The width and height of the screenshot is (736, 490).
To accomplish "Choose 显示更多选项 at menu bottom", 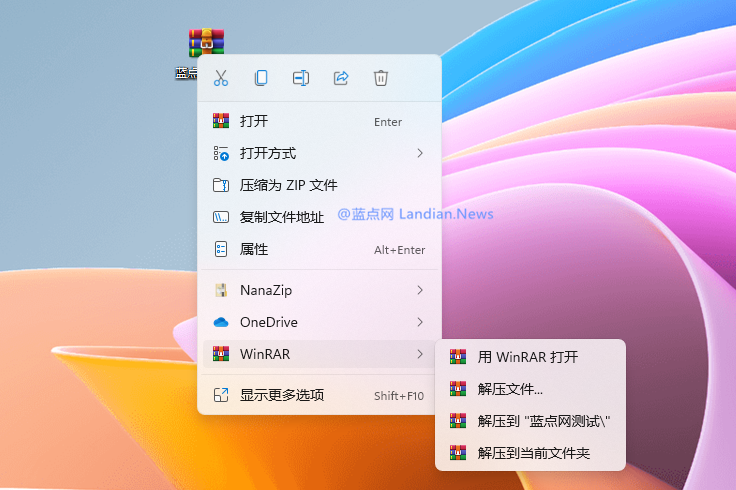I will pos(282,395).
